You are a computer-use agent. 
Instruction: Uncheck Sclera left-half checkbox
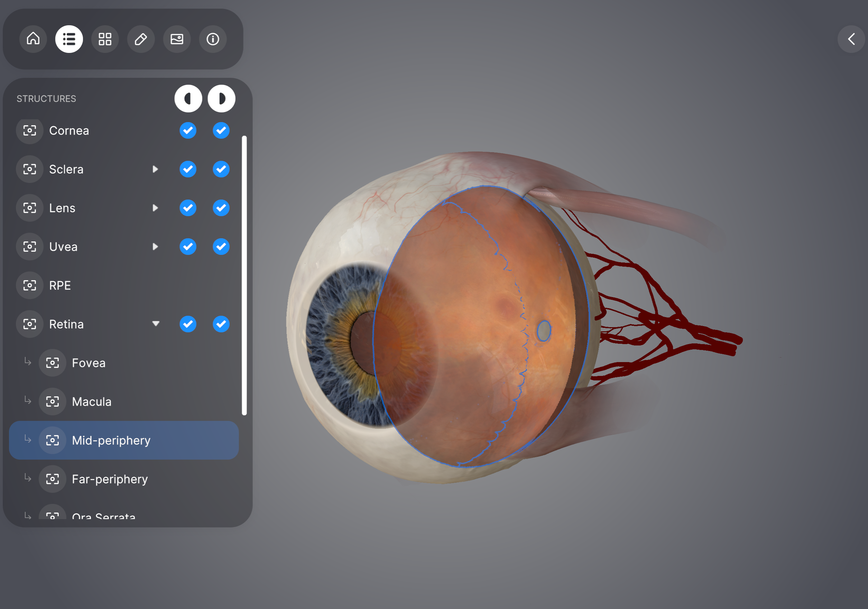pyautogui.click(x=188, y=169)
